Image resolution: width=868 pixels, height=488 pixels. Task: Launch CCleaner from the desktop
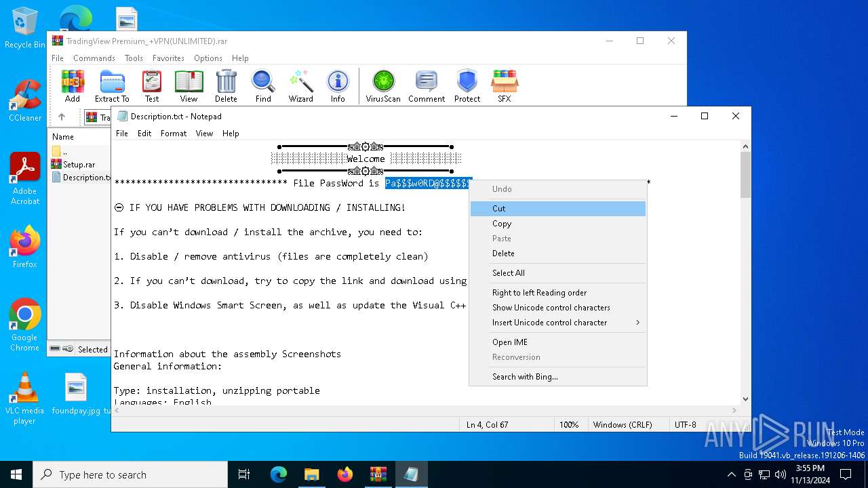point(25,100)
